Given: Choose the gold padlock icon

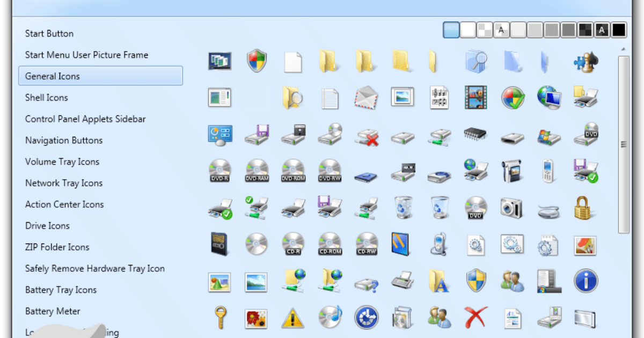Looking at the screenshot, I should pos(582,207).
